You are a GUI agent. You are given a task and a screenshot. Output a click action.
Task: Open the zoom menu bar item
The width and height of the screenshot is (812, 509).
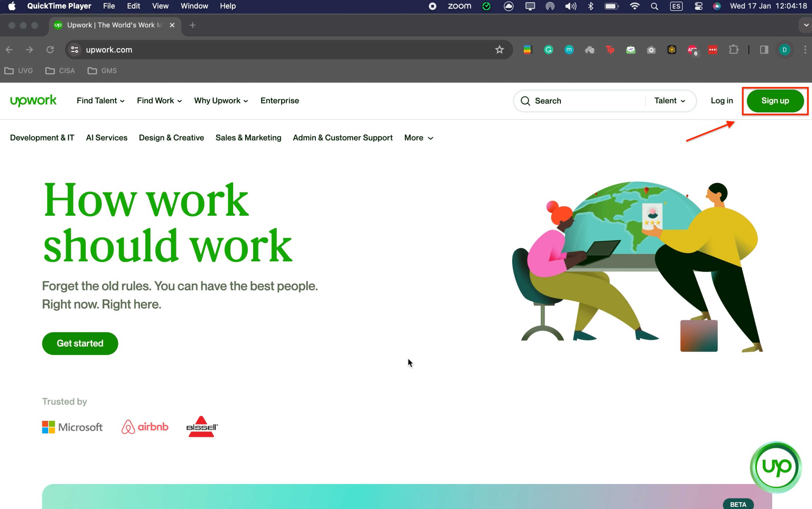[459, 6]
